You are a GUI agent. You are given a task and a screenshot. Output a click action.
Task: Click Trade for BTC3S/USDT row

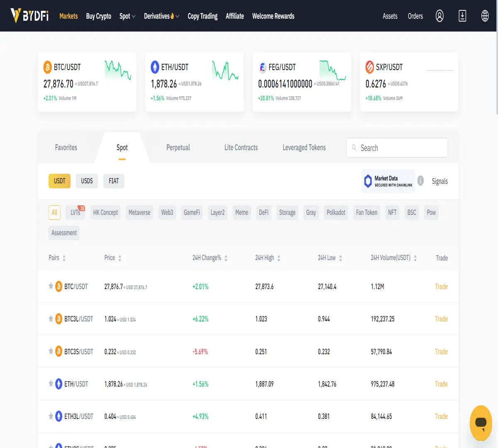tap(441, 352)
